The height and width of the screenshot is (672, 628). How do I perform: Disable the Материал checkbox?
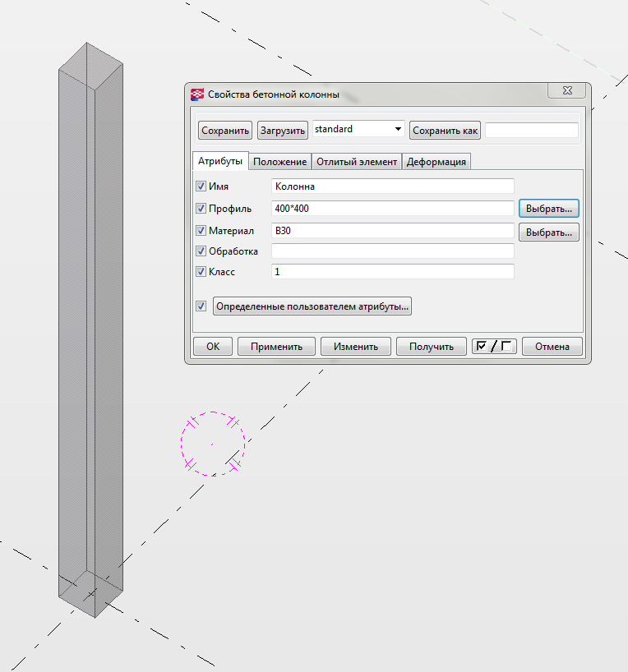coord(201,231)
